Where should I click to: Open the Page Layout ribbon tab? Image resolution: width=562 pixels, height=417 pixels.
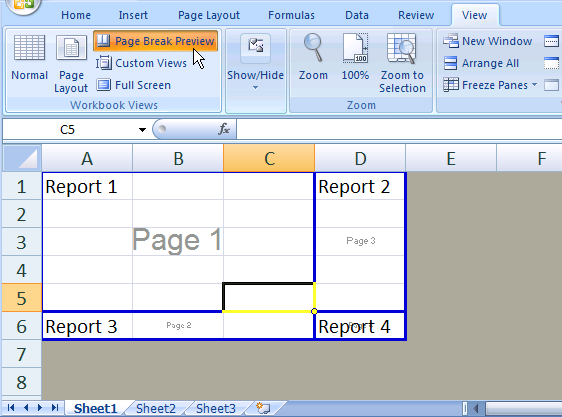[209, 15]
